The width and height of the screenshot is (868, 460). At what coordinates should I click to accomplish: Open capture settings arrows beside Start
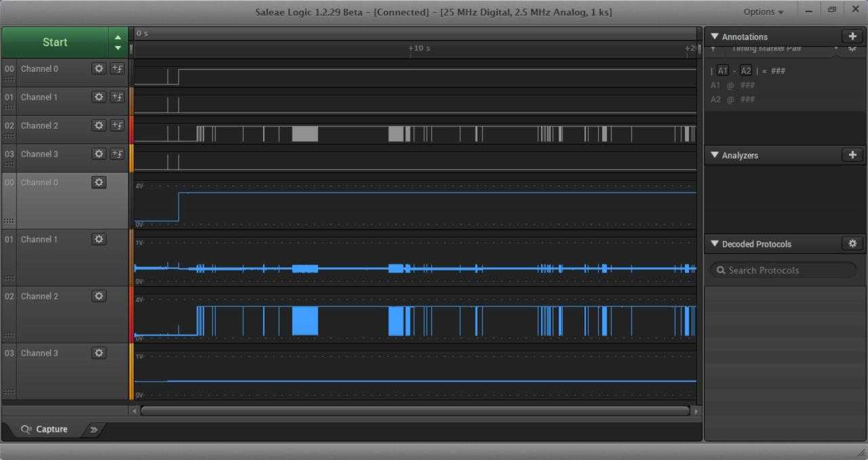(118, 42)
